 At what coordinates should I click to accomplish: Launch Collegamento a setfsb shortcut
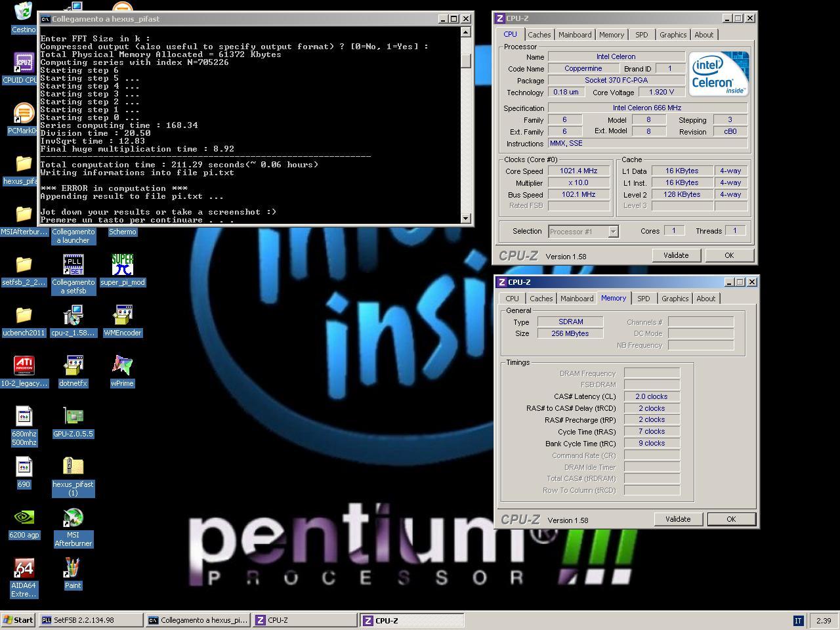click(73, 266)
